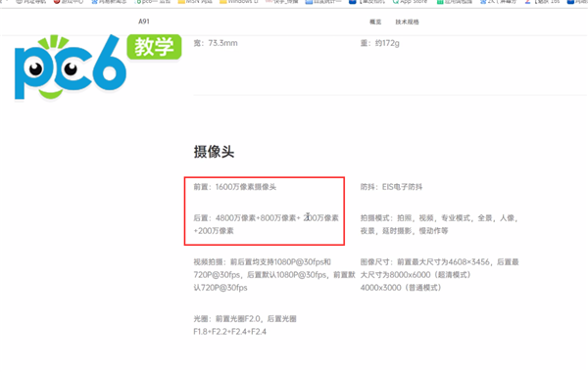Viewport: 588px width, 372px height.
Task: Open the green spreadsheet-icon bookmark
Action: (455, 2)
